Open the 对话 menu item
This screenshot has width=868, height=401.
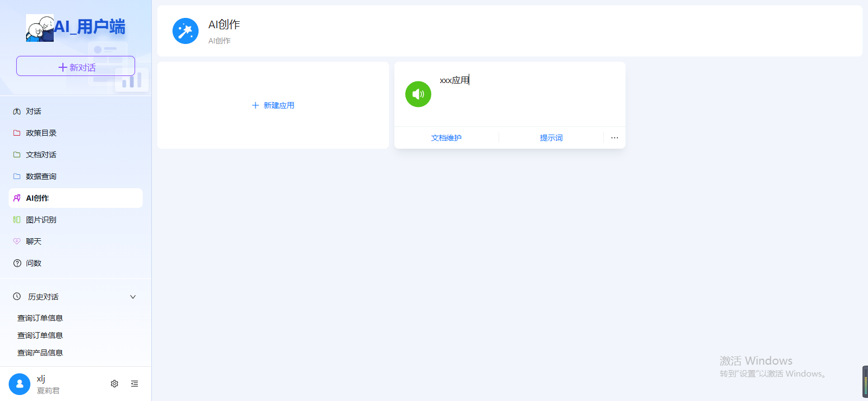(34, 111)
